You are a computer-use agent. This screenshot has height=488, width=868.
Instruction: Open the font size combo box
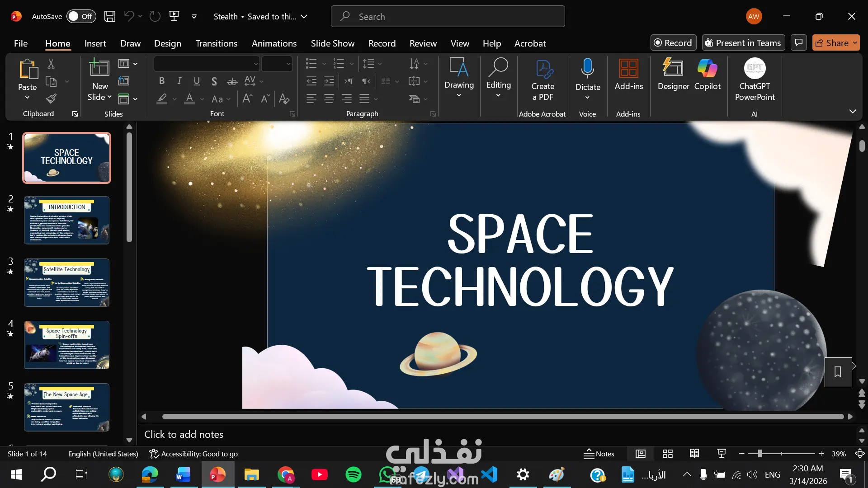[x=277, y=64]
